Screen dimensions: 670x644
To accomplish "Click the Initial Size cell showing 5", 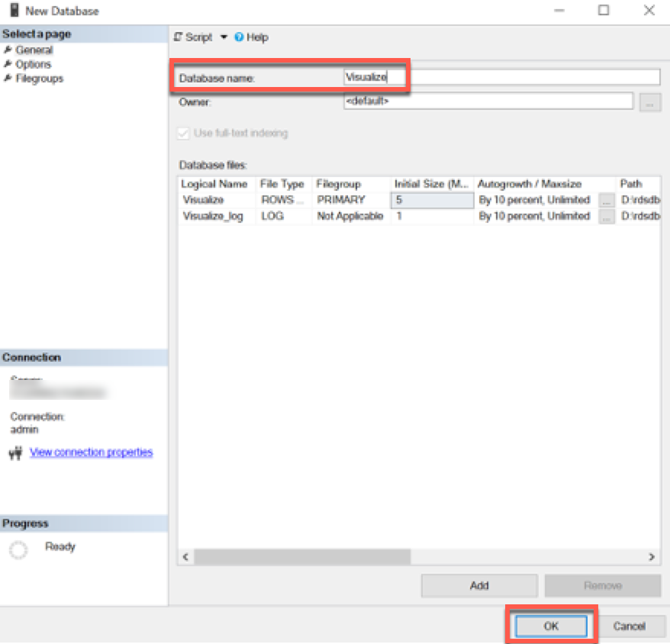I will (x=432, y=200).
